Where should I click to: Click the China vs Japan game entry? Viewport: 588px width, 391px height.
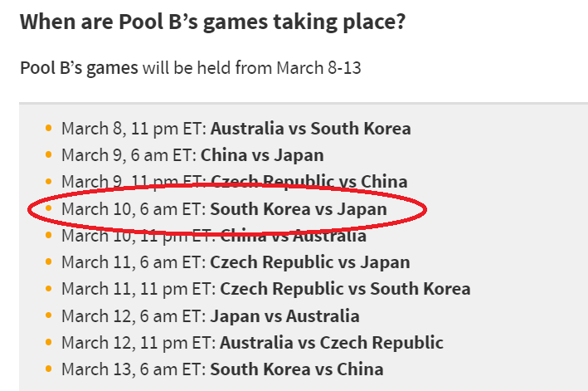(262, 155)
